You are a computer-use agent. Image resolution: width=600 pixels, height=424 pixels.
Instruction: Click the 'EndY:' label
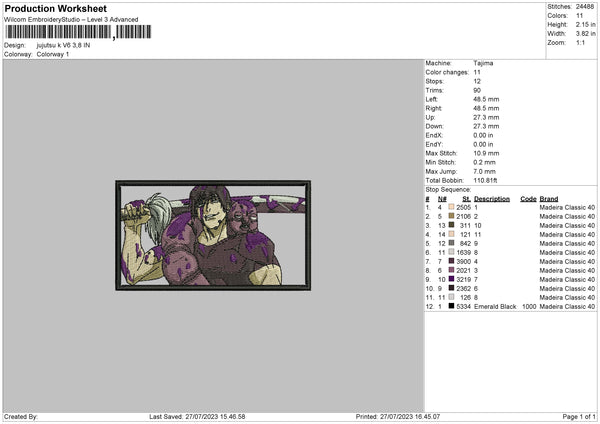point(434,144)
